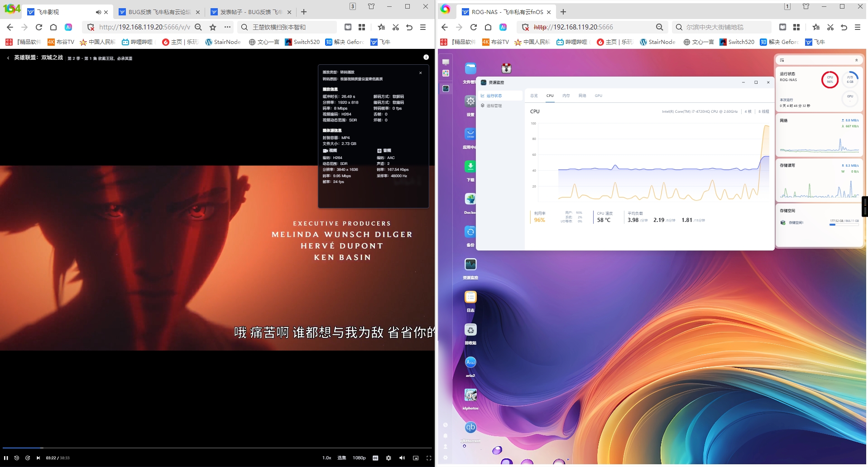868x467 pixels.
Task: Open a new tab in left browser
Action: click(304, 12)
